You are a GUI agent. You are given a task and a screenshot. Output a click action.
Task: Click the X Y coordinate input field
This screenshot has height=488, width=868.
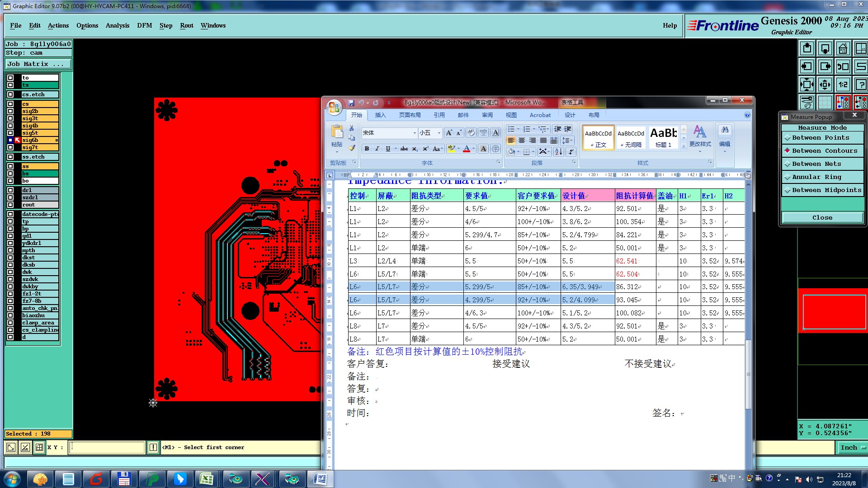pos(107,447)
